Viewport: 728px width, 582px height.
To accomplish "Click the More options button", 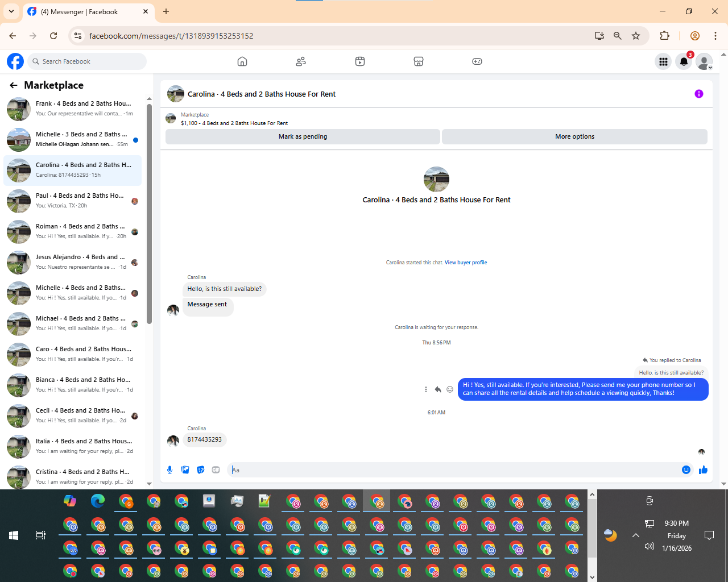I will coord(574,136).
